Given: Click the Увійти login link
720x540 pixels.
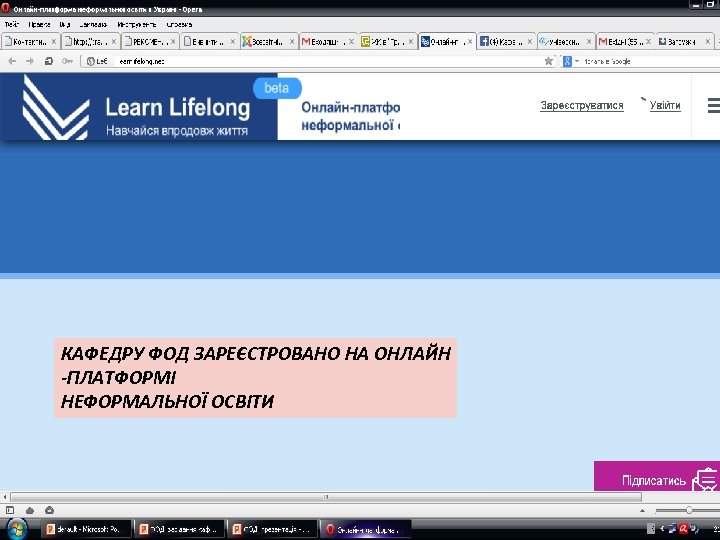Looking at the screenshot, I should click(665, 105).
